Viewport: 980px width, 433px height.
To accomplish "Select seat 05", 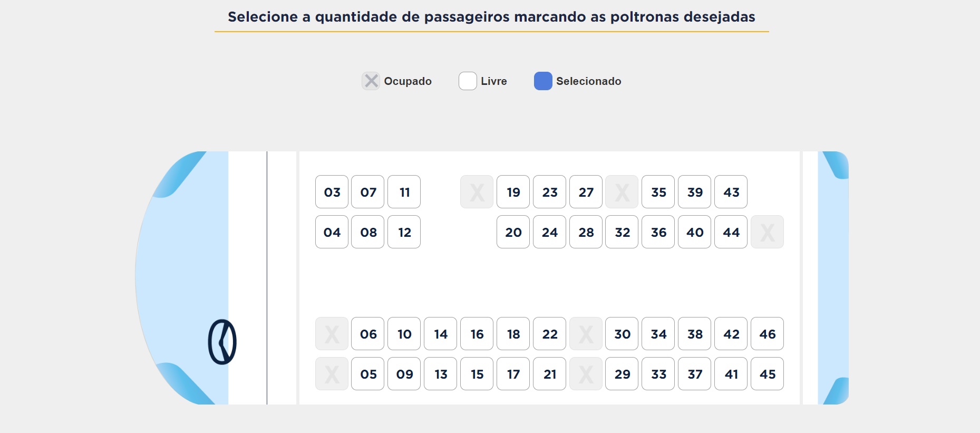I will point(368,374).
